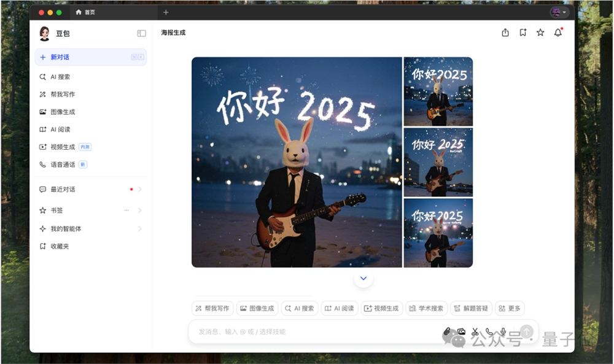Toggle the sidebar collapse control next to 豆包
This screenshot has width=614, height=364.
pyautogui.click(x=141, y=33)
